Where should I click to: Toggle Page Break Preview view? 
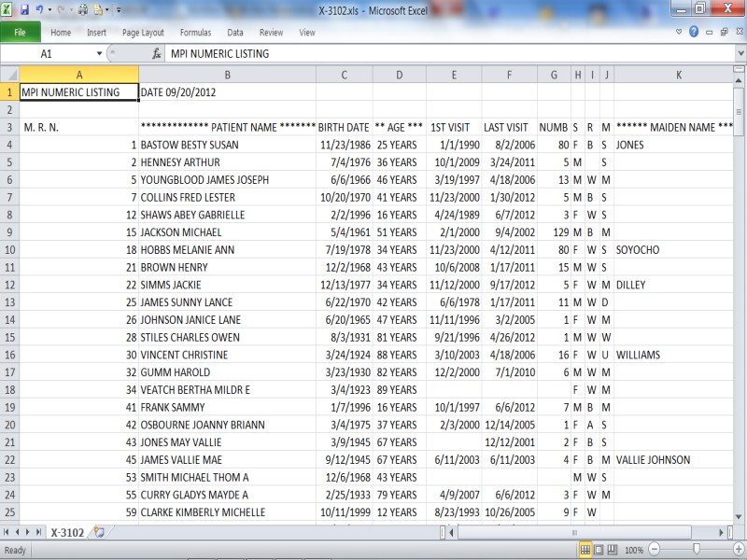click(x=611, y=550)
